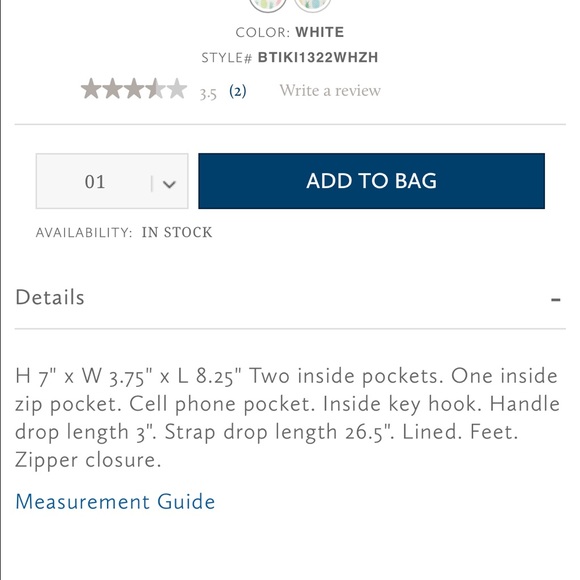
Task: Click the product dimensions description paragraph
Action: point(287,418)
